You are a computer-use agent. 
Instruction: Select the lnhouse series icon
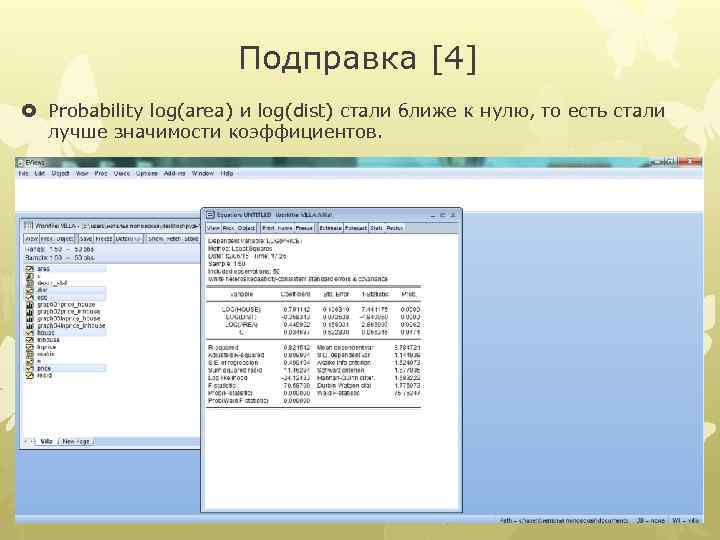pyautogui.click(x=30, y=340)
